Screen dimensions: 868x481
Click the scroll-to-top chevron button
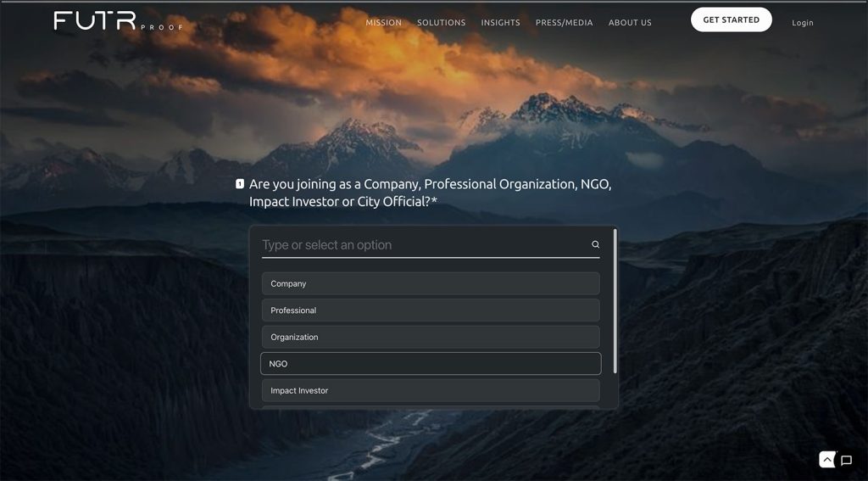(827, 460)
